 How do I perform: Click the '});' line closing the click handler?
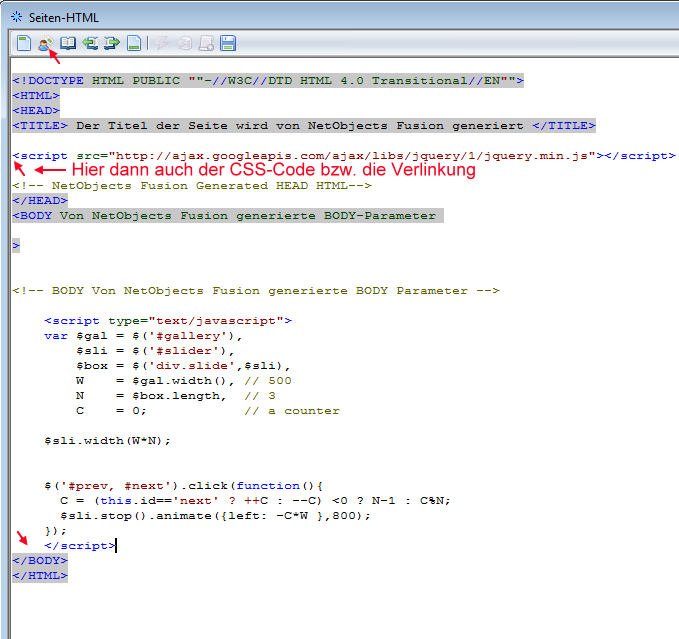coord(55,531)
